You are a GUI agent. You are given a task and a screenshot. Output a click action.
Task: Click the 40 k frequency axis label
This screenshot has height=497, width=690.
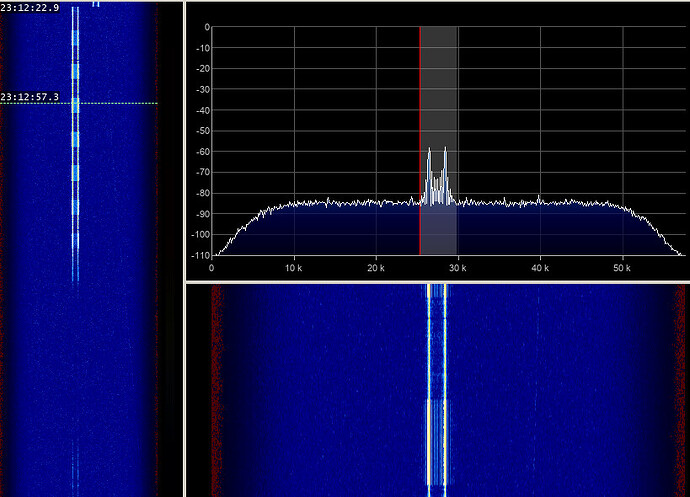pos(540,268)
